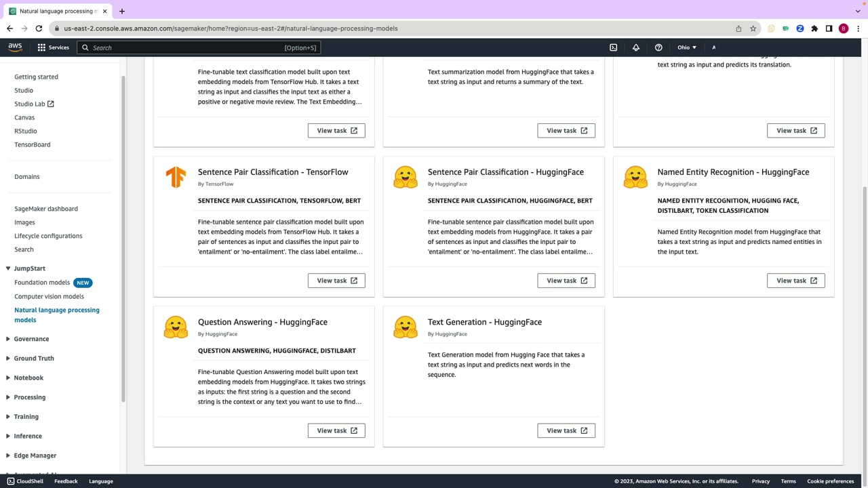Open the notifications bell

(x=636, y=47)
